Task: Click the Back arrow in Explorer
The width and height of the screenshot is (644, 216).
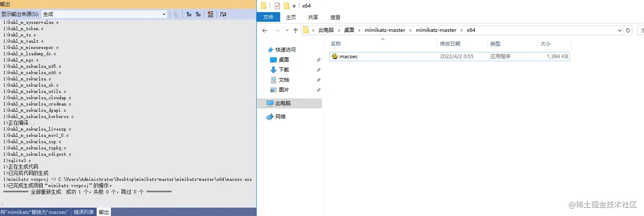Action: (265, 30)
